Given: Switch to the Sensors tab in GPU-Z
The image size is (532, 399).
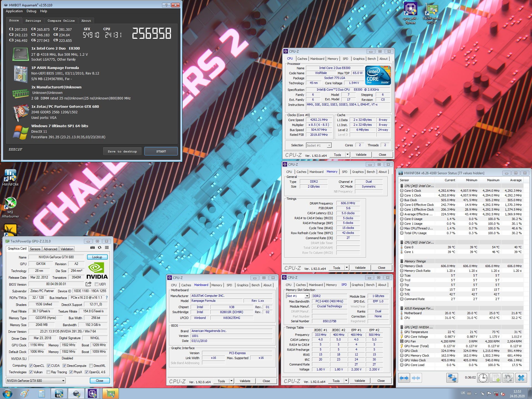Looking at the screenshot, I should [35, 249].
